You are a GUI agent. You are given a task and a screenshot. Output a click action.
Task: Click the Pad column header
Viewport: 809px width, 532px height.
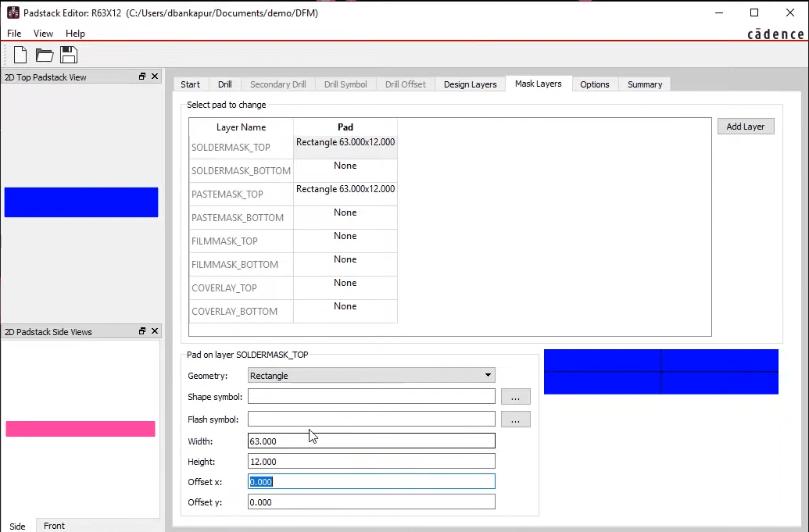click(345, 127)
